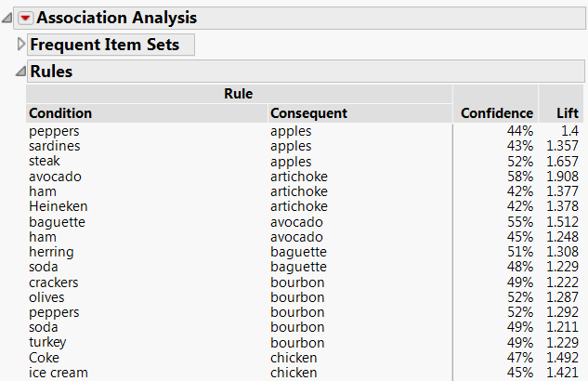
Task: Expand the Frequent Item Sets section
Action: (21, 45)
